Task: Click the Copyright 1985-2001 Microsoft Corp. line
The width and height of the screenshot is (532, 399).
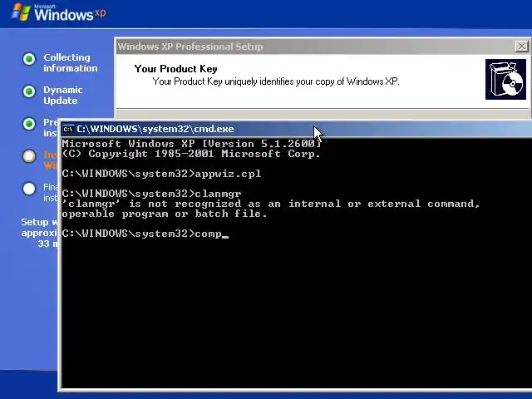Action: [191, 154]
